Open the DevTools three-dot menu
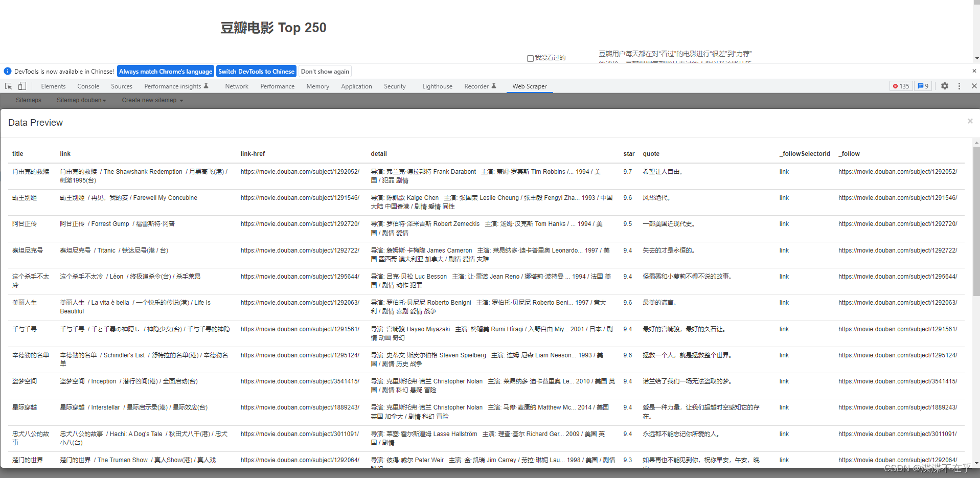The height and width of the screenshot is (478, 980). [x=959, y=86]
